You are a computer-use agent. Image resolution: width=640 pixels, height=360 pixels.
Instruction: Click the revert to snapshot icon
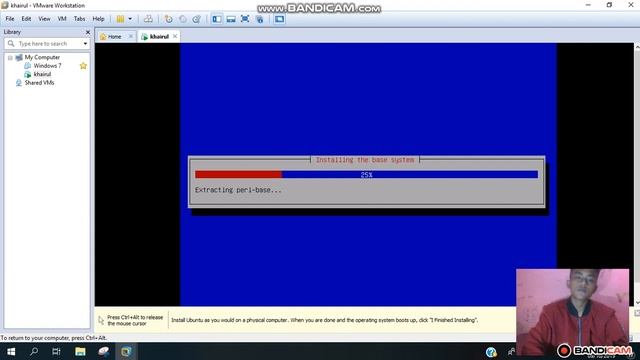(182, 19)
